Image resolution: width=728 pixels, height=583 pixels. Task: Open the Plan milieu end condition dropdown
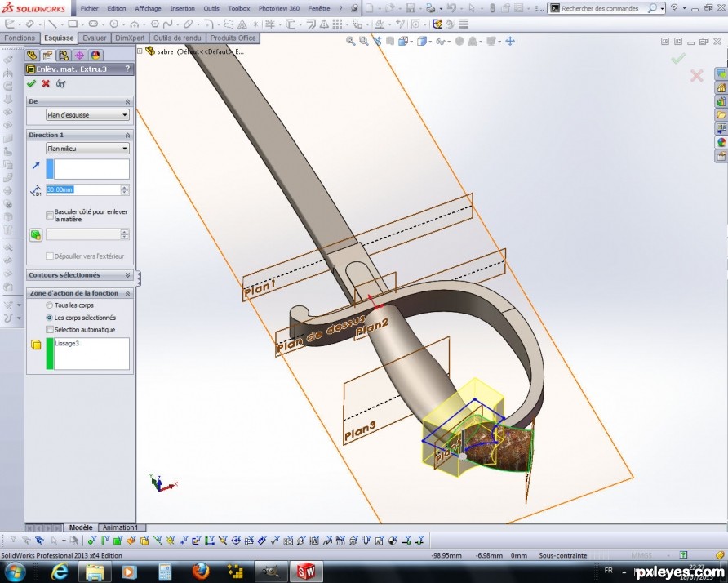tap(88, 149)
